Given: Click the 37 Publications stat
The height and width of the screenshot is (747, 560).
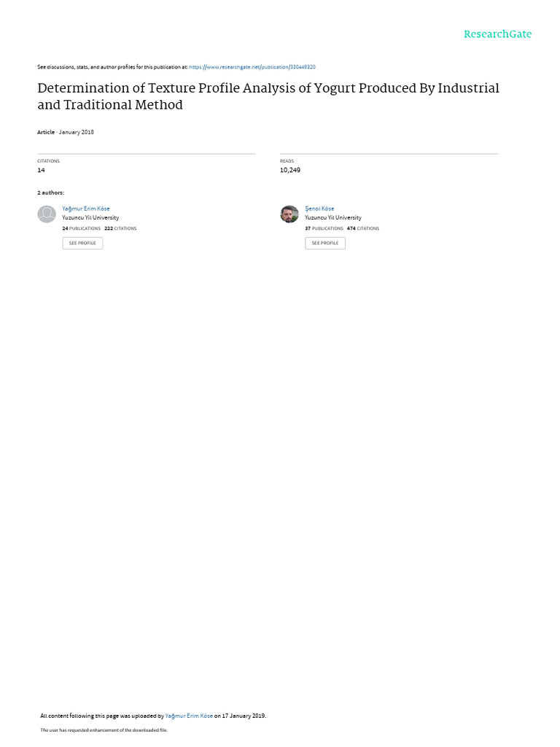Looking at the screenshot, I should click(x=324, y=228).
